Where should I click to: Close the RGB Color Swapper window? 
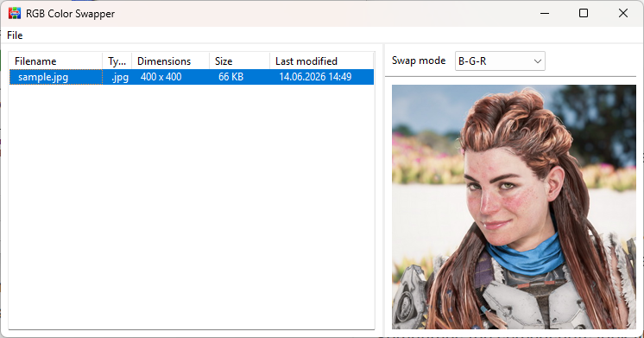(x=622, y=13)
